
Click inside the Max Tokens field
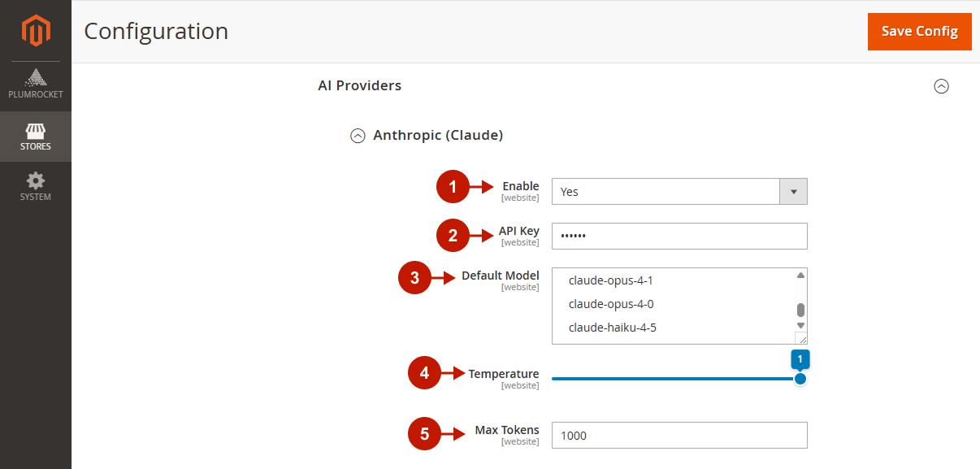pyautogui.click(x=679, y=435)
